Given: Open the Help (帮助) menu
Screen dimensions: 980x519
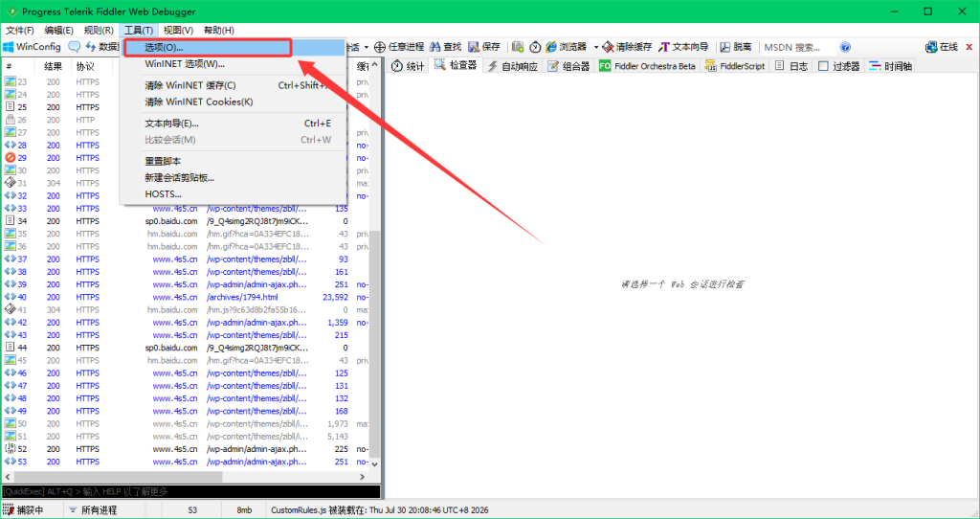Looking at the screenshot, I should [219, 30].
